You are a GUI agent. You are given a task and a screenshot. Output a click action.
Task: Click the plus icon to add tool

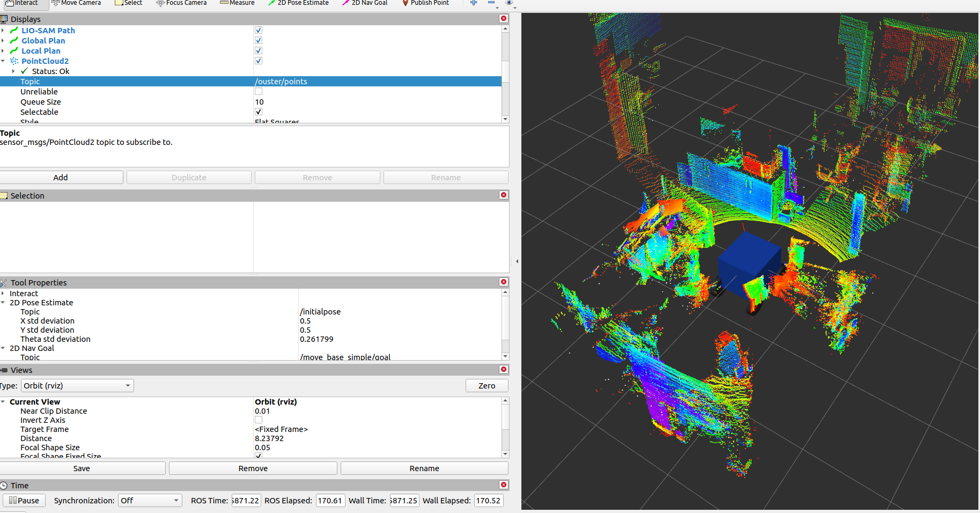point(474,3)
